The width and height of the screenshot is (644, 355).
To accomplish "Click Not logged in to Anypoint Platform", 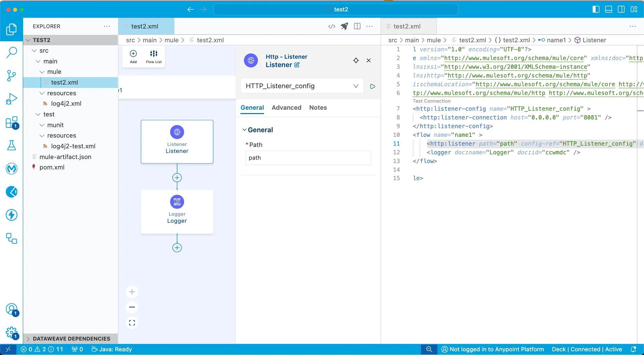I will (x=493, y=349).
